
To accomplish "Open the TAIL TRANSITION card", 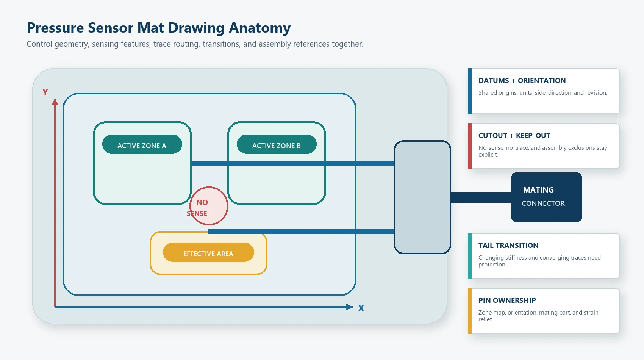I will point(544,256).
